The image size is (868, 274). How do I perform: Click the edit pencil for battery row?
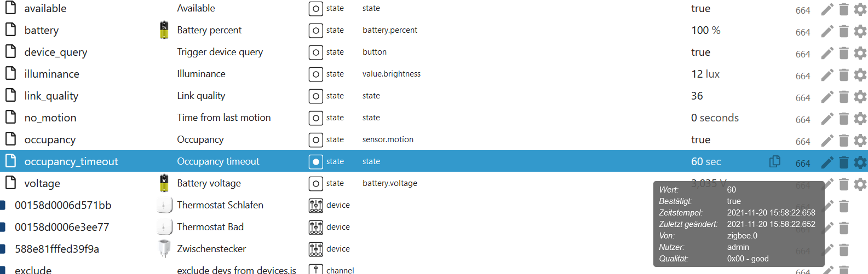[827, 31]
